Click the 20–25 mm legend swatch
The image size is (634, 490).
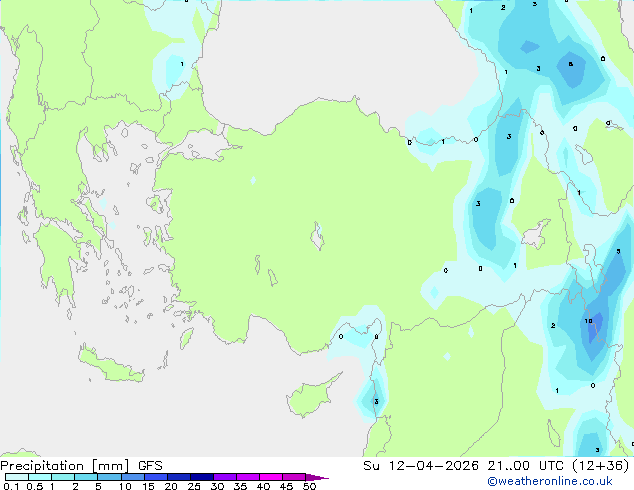tap(178, 477)
